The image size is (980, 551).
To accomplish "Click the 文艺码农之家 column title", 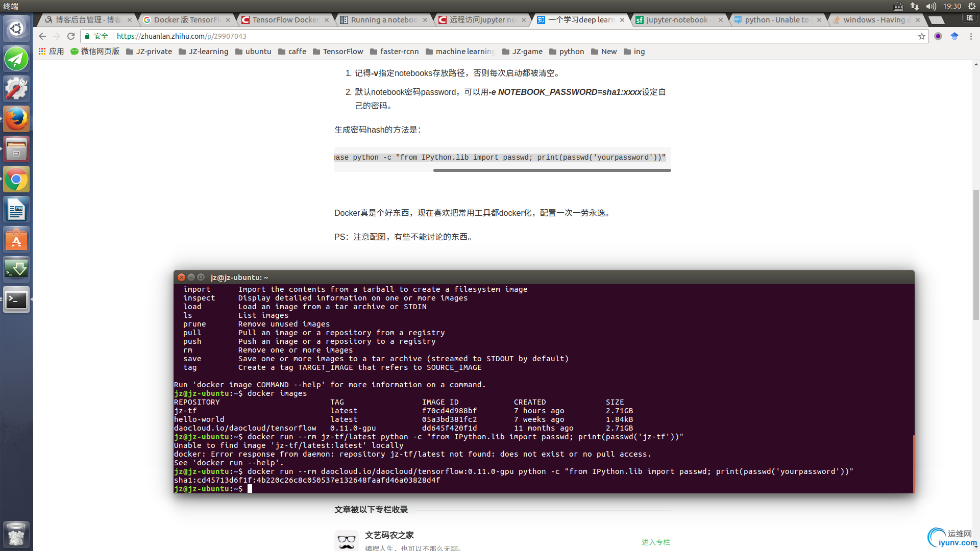I will [389, 535].
